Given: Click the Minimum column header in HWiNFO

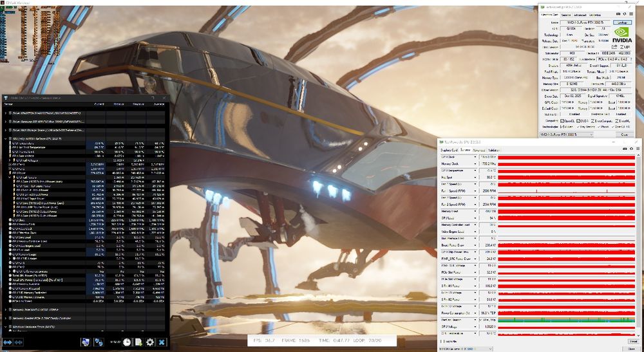Looking at the screenshot, I should point(118,104).
